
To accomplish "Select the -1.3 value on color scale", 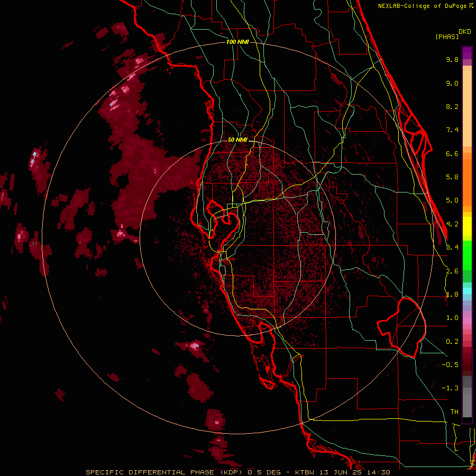I will click(x=450, y=389).
